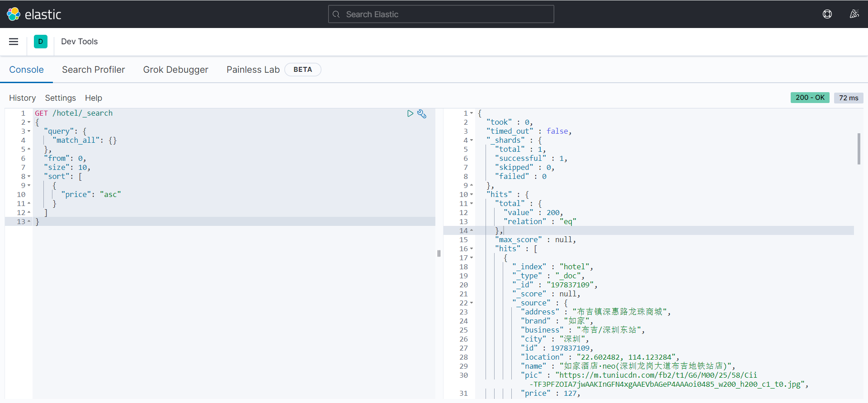Open the Grok Debugger tab
This screenshot has width=868, height=403.
(176, 70)
